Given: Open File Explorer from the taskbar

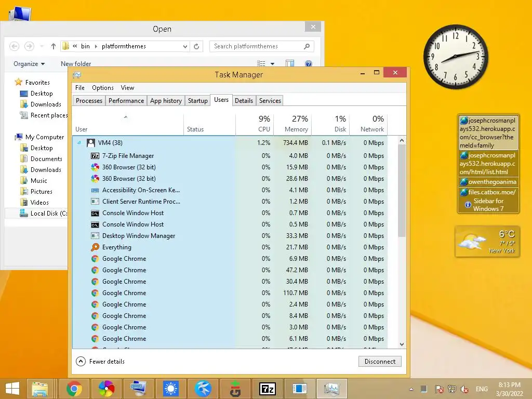Looking at the screenshot, I should [39, 389].
